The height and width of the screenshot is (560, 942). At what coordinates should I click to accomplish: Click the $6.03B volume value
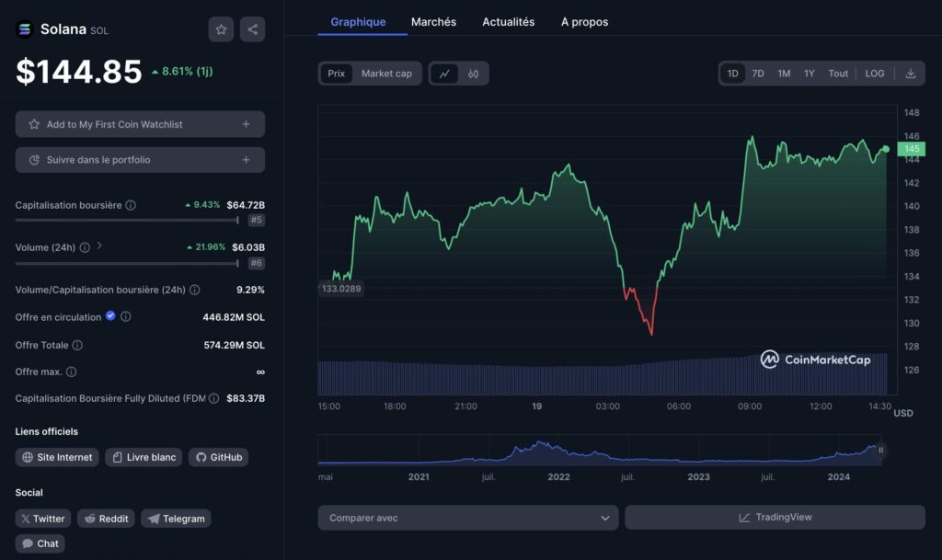click(248, 247)
